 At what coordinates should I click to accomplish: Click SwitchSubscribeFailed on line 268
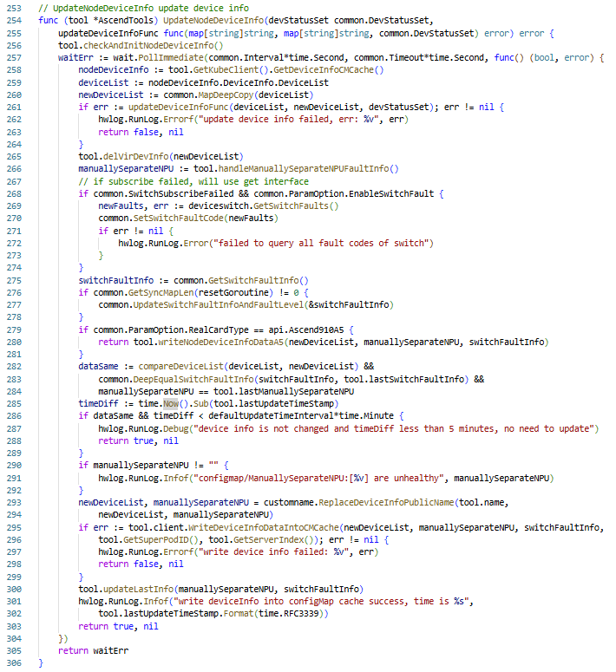(x=181, y=193)
